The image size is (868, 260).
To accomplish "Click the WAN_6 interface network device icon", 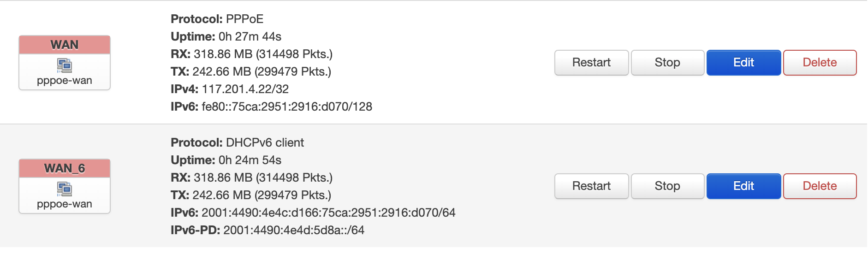I will tap(65, 189).
